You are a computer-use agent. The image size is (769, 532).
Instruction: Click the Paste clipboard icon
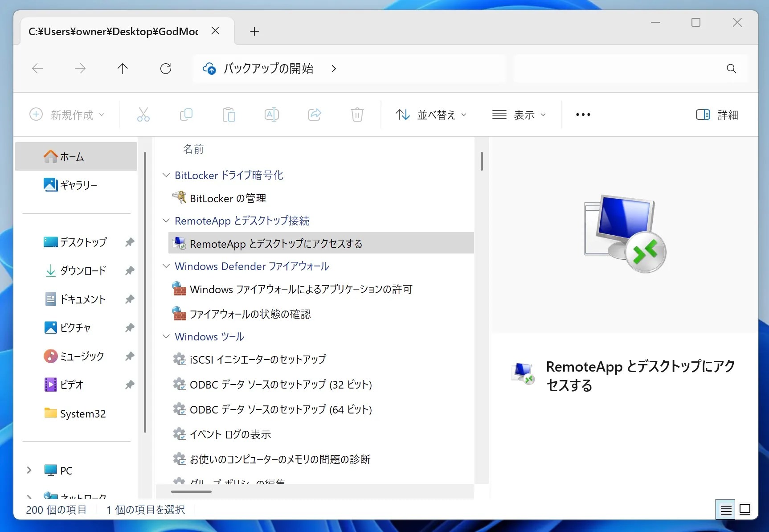click(229, 115)
